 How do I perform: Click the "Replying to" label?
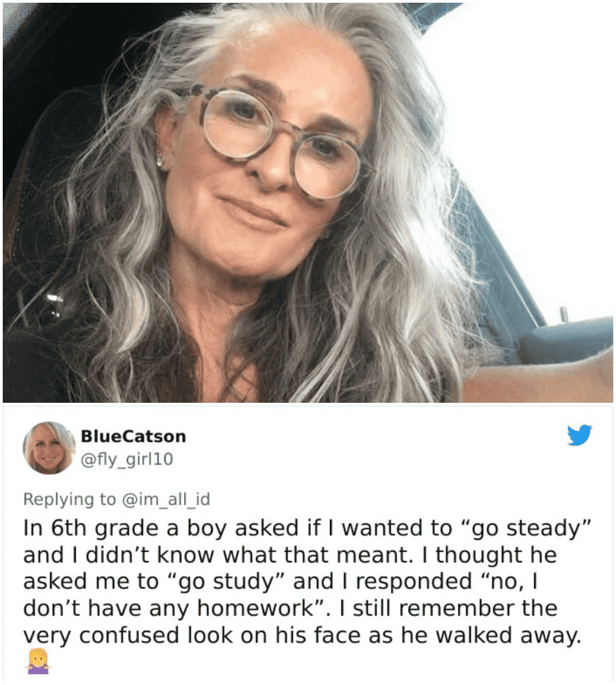click(69, 499)
